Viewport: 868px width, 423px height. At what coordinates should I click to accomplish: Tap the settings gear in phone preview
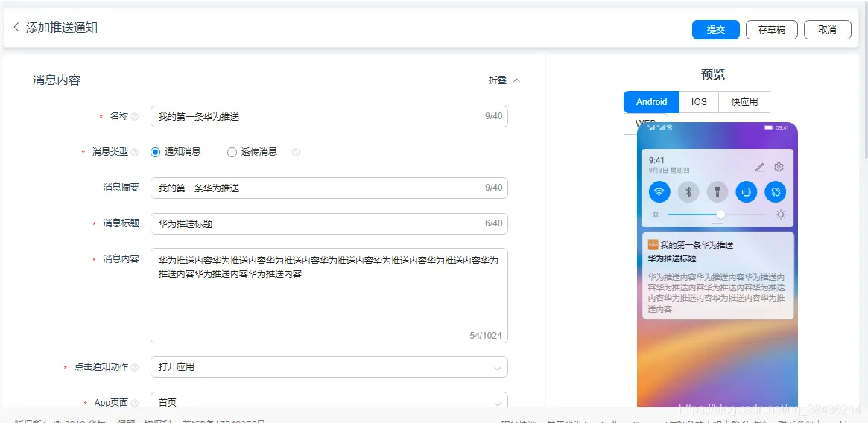pos(779,167)
